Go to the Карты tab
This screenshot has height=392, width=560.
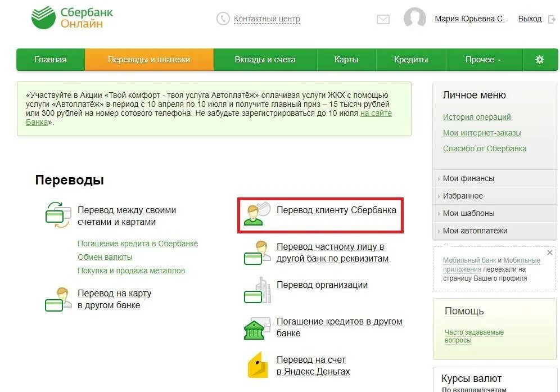346,60
